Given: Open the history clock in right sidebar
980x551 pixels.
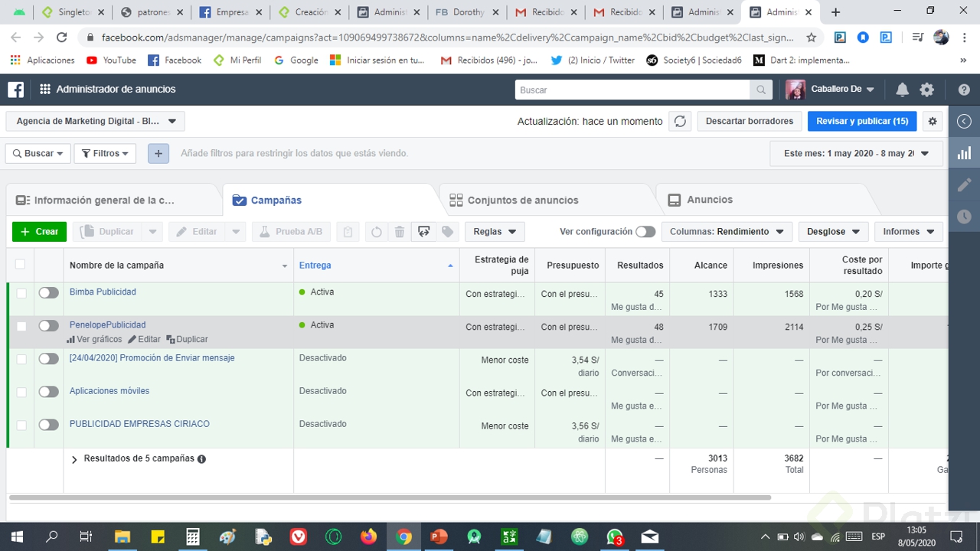Looking at the screenshot, I should (964, 217).
